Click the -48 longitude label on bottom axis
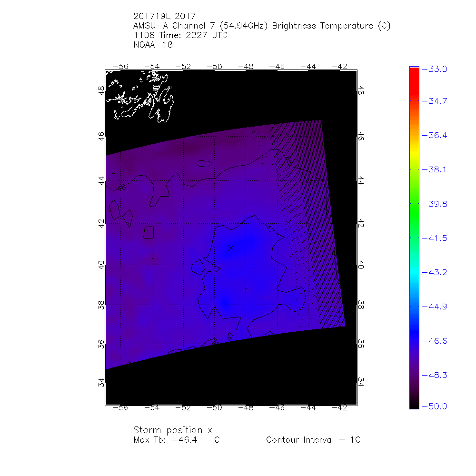The height and width of the screenshot is (476, 476). click(246, 408)
